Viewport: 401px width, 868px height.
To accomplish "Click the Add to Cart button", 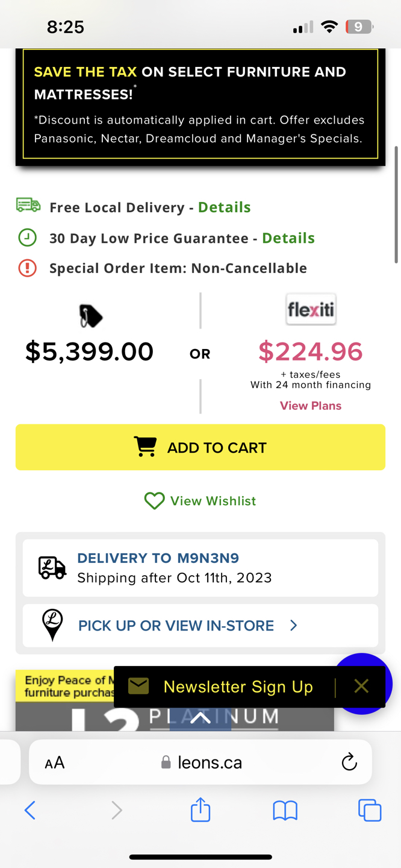I will coord(200,447).
